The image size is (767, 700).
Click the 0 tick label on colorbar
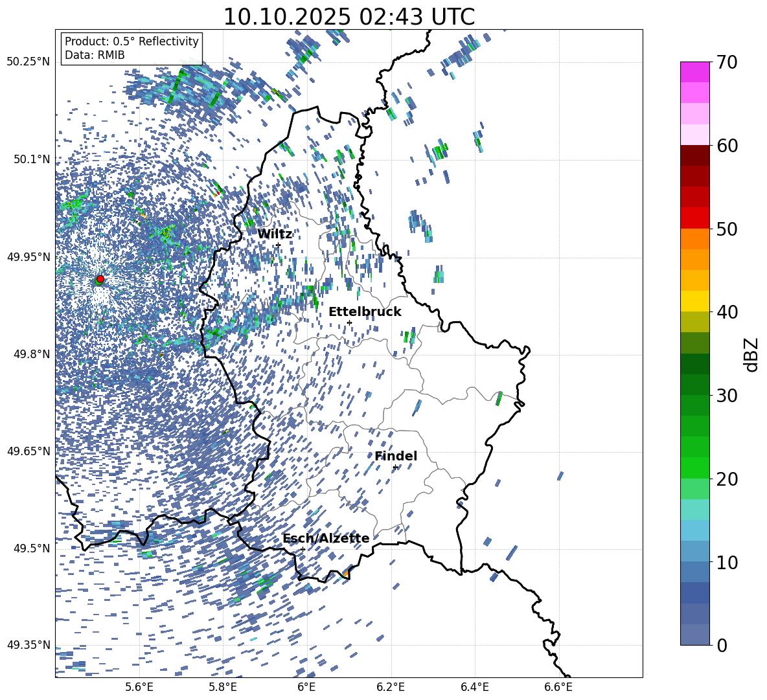[721, 645]
